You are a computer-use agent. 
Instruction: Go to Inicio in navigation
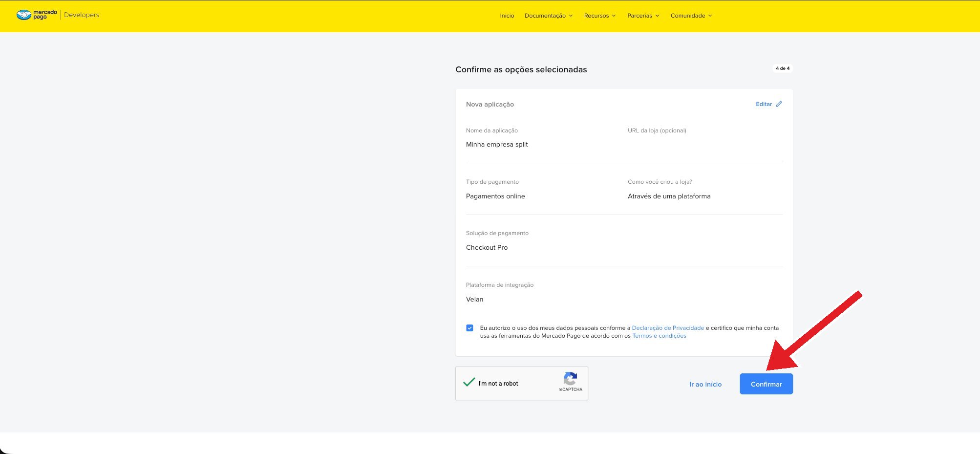(x=507, y=16)
